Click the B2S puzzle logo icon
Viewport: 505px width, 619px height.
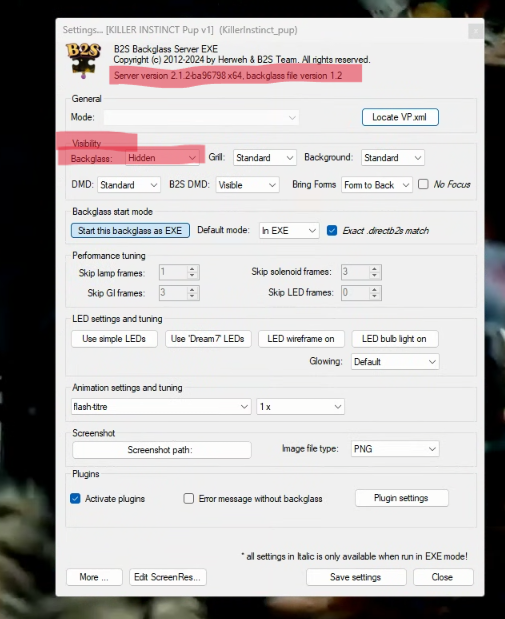coord(83,60)
